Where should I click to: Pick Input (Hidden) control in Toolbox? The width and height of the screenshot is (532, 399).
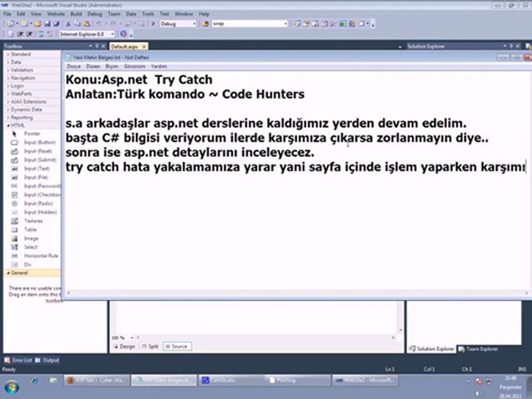pyautogui.click(x=35, y=212)
